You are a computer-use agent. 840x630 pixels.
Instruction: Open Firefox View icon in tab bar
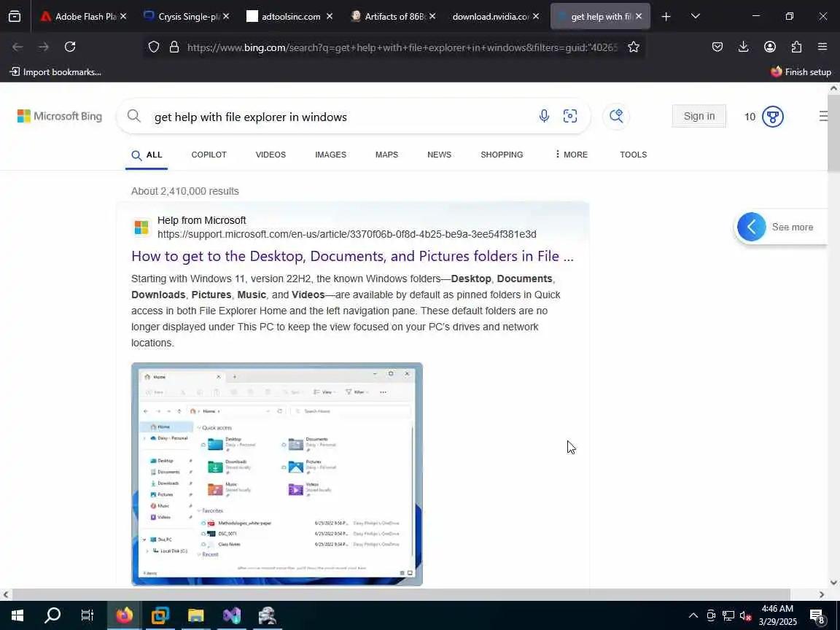pos(15,17)
